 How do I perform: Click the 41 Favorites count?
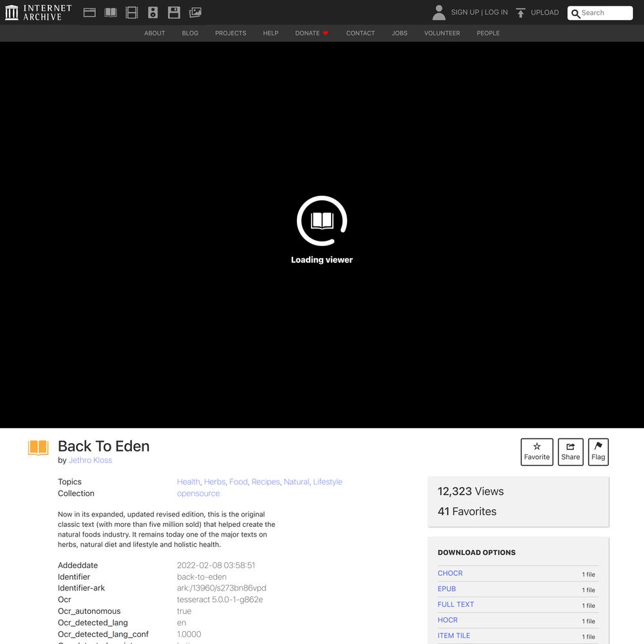click(x=467, y=511)
